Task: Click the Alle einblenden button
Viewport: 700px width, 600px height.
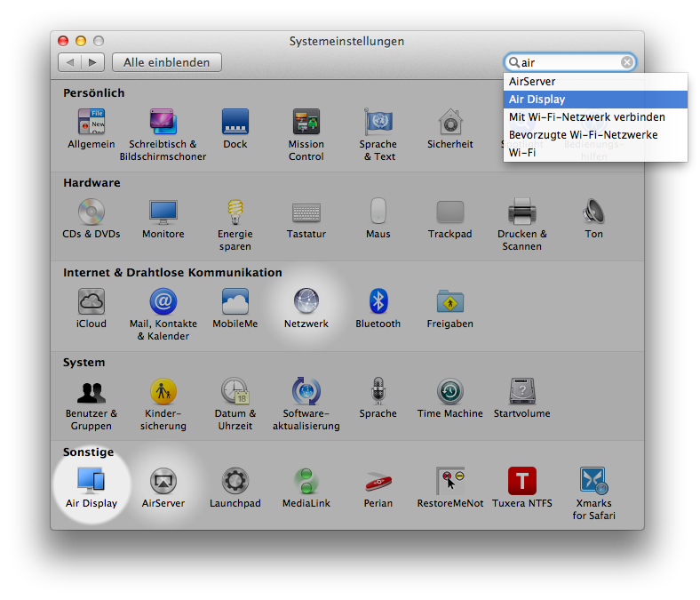Action: 166,62
